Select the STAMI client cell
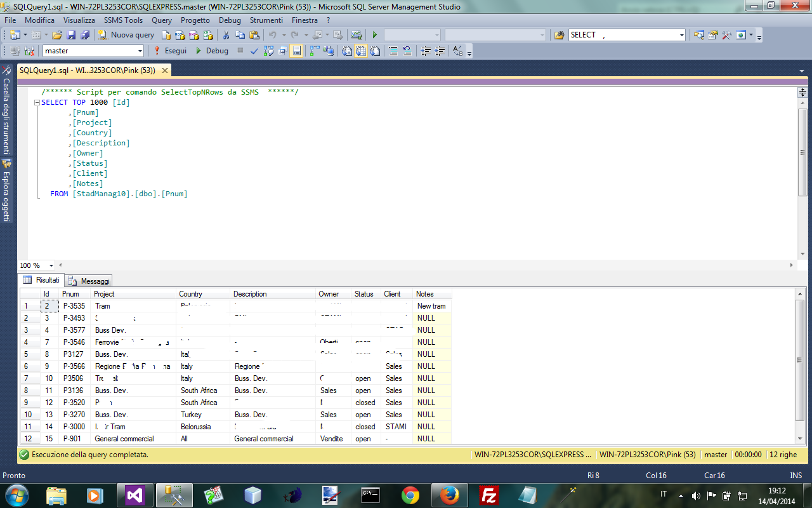This screenshot has width=812, height=508. click(397, 427)
